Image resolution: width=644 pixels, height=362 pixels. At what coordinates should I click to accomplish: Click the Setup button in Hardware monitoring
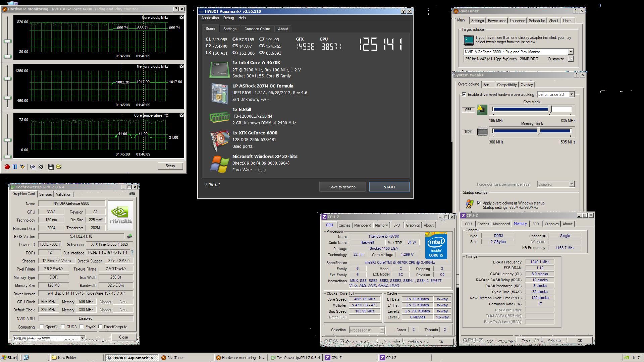click(x=170, y=166)
